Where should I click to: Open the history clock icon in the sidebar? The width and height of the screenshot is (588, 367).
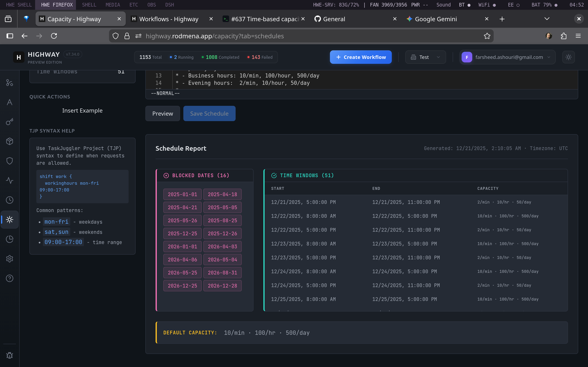coord(9,200)
